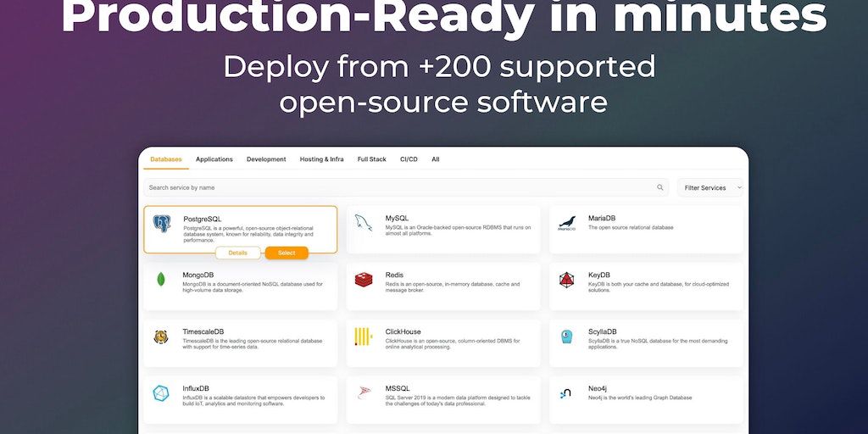Open the Development tab
Screen dimensions: 868x434
pyautogui.click(x=266, y=159)
